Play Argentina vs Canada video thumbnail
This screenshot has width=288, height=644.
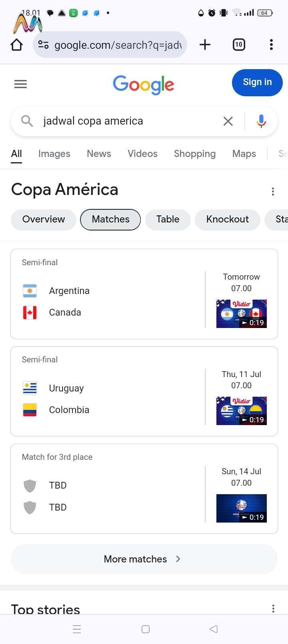point(242,314)
